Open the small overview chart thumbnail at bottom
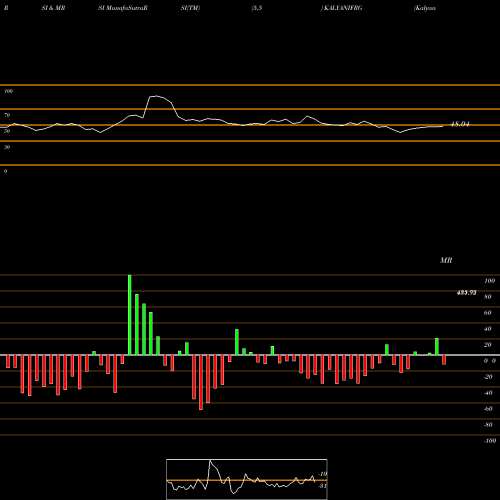 pyautogui.click(x=247, y=479)
